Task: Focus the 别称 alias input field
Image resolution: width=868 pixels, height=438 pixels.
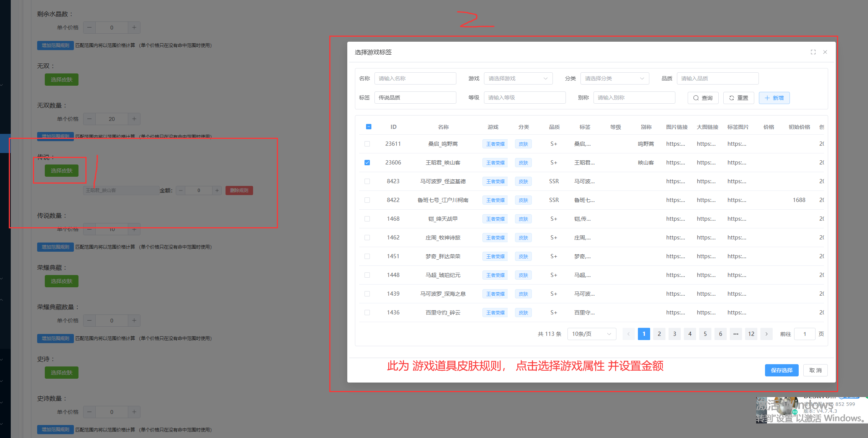Action: (x=634, y=98)
